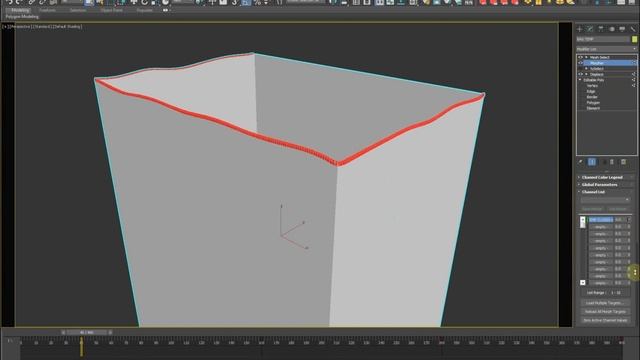The width and height of the screenshot is (640, 360).
Task: Open the Hierarchy command panel tab
Action: pyautogui.click(x=601, y=29)
